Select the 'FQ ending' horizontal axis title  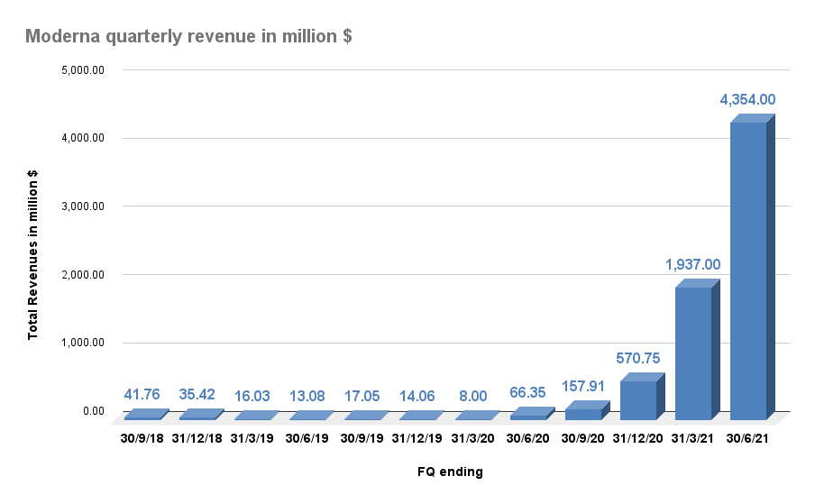pyautogui.click(x=449, y=472)
